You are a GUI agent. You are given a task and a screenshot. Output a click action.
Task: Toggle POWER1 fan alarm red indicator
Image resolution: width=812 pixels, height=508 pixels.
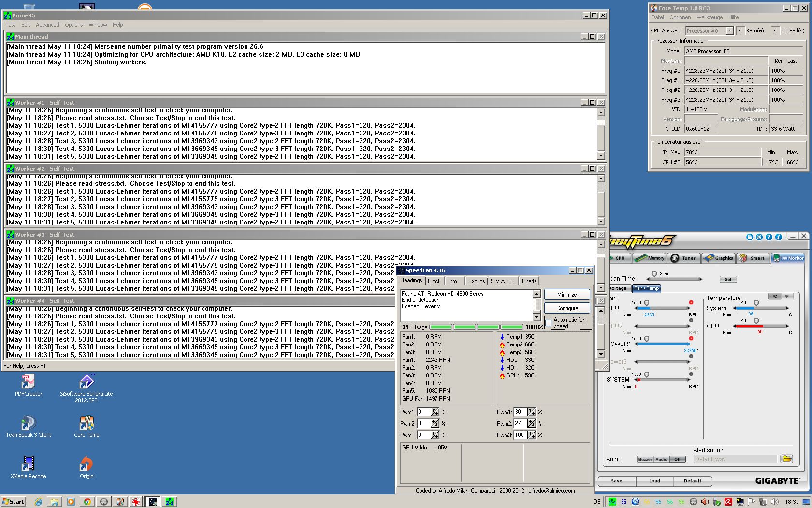pyautogui.click(x=691, y=338)
